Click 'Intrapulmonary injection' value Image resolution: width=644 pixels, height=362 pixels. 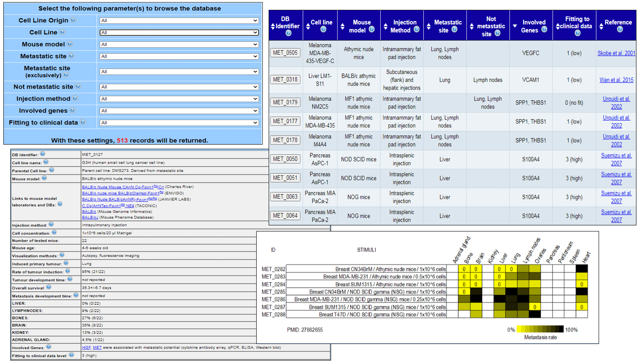[104, 225]
